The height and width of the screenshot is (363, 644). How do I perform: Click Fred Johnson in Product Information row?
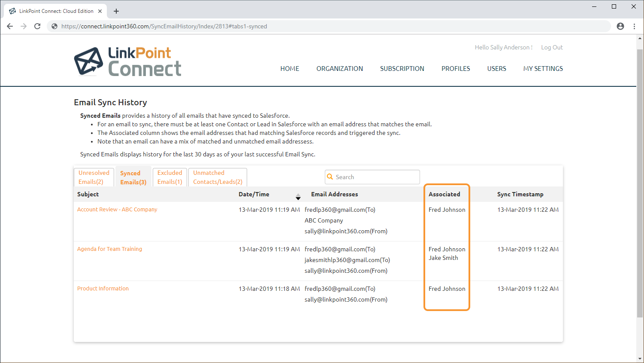pyautogui.click(x=447, y=289)
